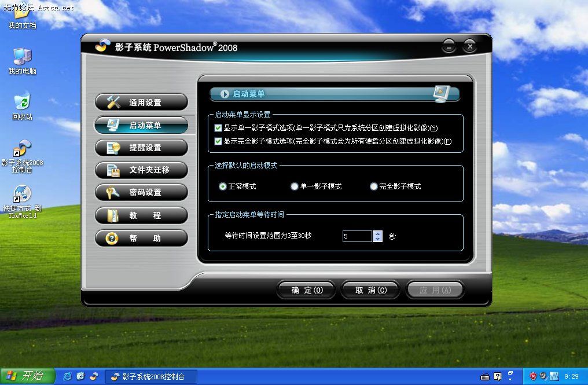Image resolution: width=588 pixels, height=385 pixels.
Task: Select 完全影子模式 radio button
Action: click(x=373, y=186)
